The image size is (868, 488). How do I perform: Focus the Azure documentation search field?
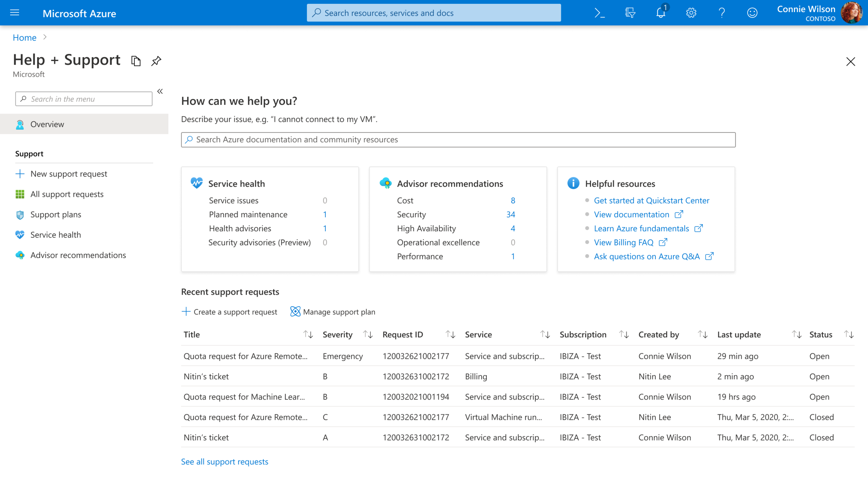pyautogui.click(x=458, y=140)
